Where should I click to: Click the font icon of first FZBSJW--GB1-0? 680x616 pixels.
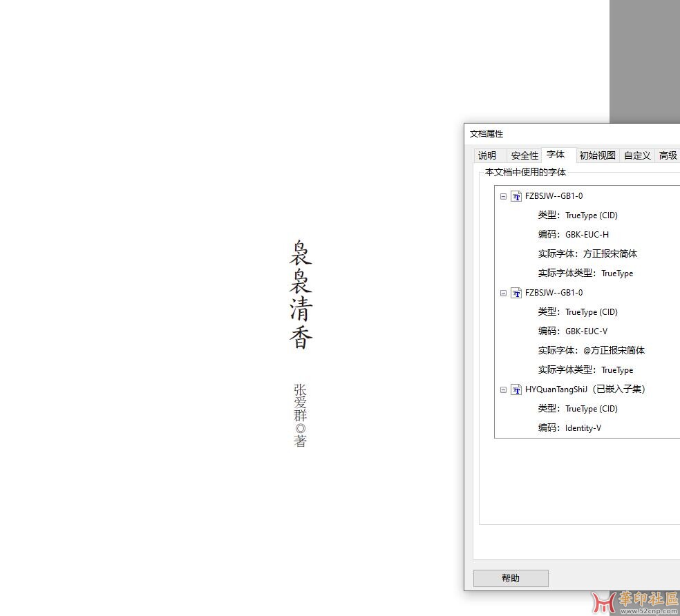pyautogui.click(x=516, y=196)
